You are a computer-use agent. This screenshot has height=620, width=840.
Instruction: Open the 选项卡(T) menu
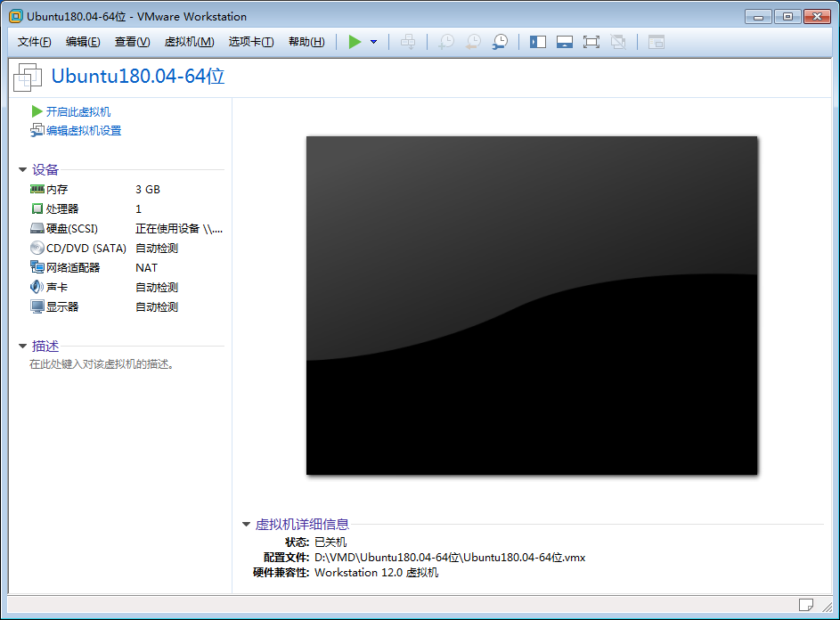tap(251, 42)
